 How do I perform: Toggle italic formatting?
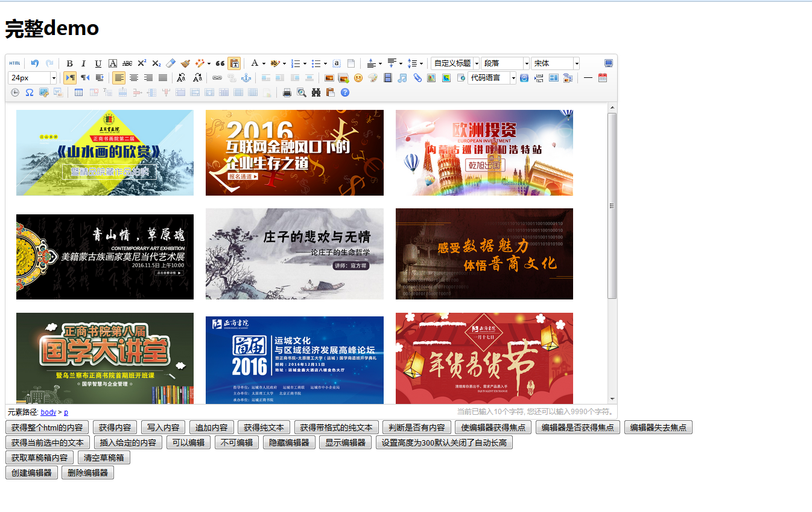tap(84, 63)
